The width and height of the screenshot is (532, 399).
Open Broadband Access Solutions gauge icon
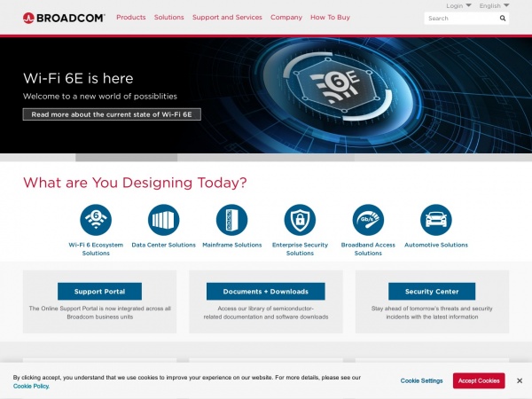coord(368,220)
